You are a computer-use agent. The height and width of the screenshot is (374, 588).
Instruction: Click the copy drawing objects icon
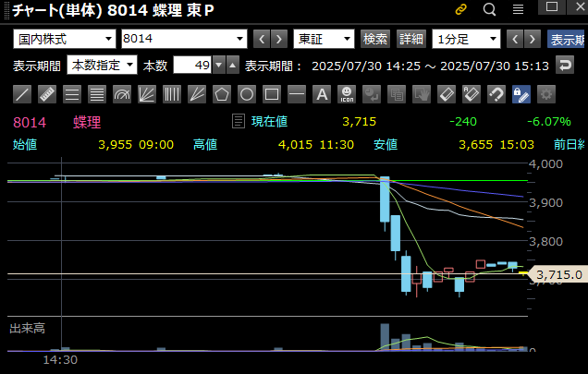coord(397,94)
